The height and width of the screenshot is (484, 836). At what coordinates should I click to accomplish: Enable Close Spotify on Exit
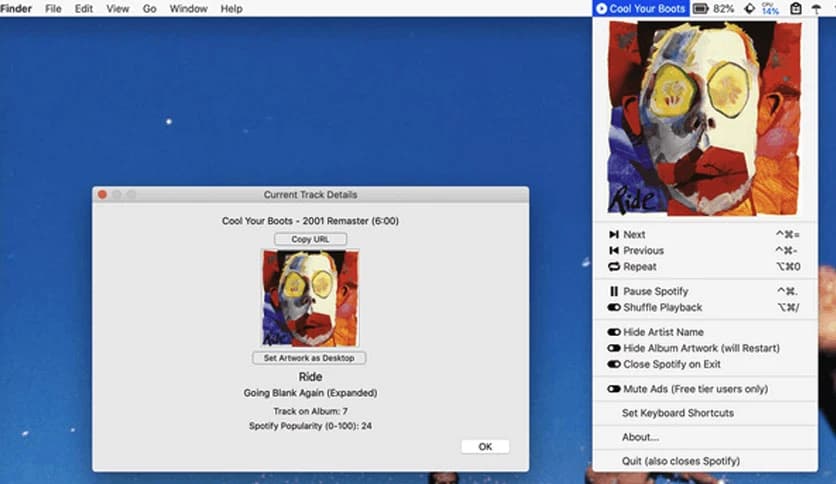tap(614, 364)
